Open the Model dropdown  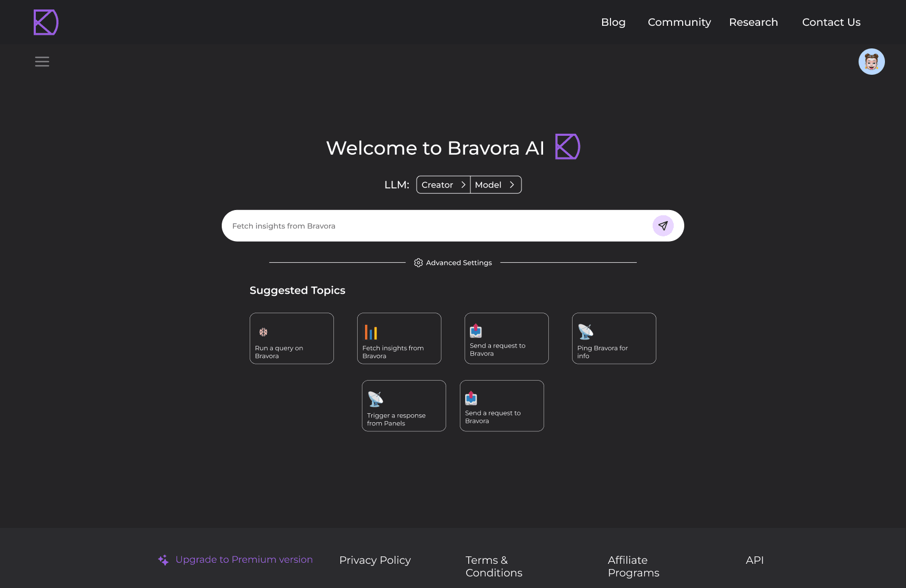495,185
